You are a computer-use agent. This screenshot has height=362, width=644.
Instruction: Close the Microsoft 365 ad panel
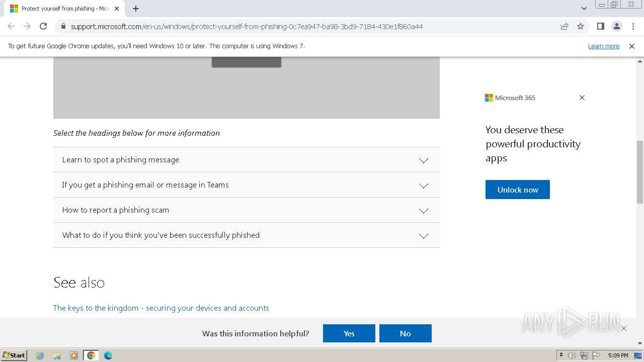pyautogui.click(x=582, y=98)
